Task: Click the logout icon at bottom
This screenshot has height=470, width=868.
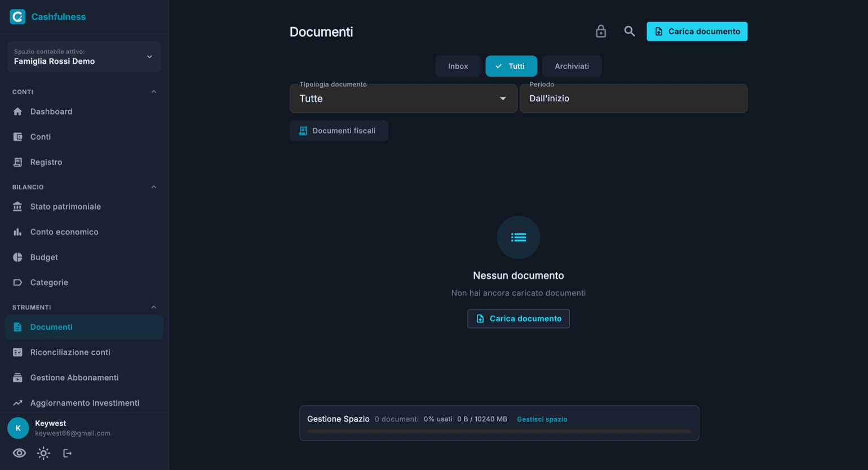Action: (x=67, y=453)
